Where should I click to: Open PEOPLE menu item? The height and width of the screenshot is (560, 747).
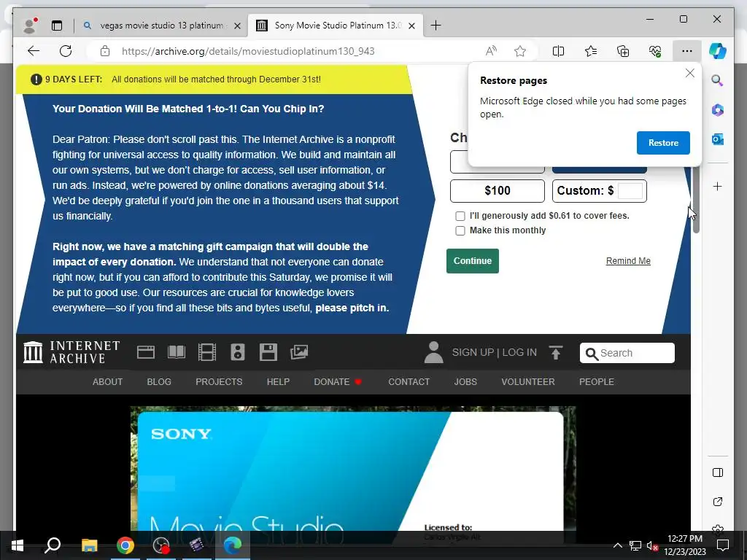597,382
